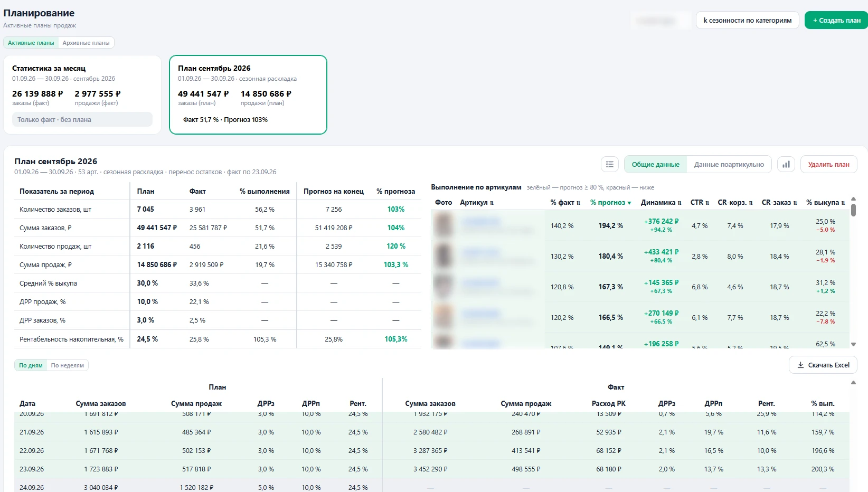868x492 pixels.
Task: Click the Создать план button
Action: (x=836, y=20)
